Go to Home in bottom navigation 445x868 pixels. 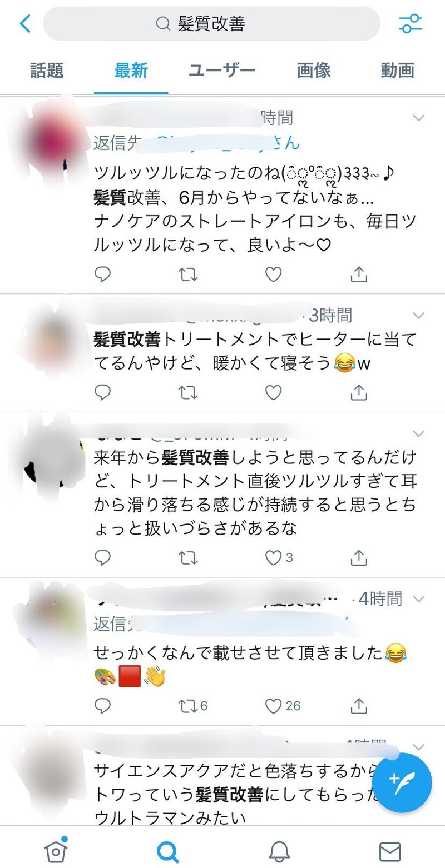(56, 850)
